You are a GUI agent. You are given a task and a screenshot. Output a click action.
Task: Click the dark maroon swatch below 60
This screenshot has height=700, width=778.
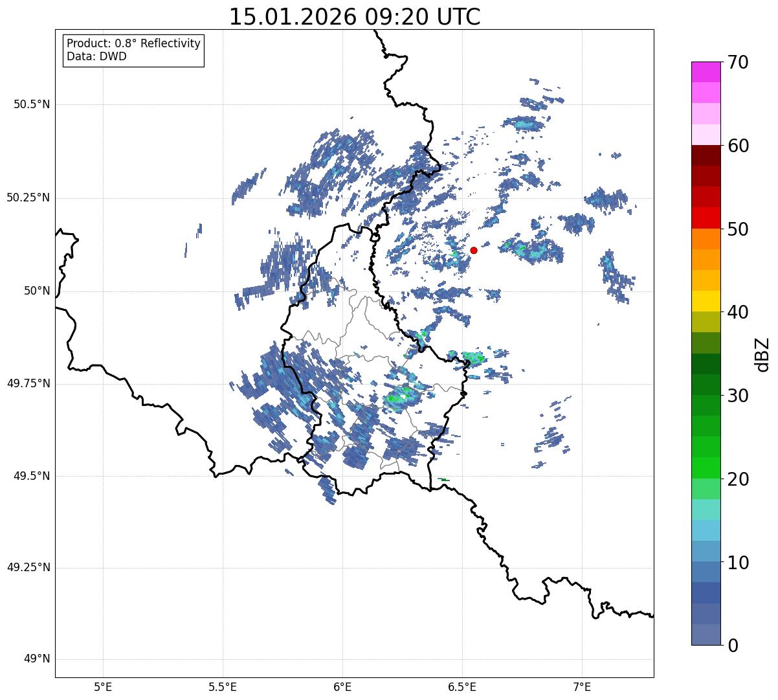pyautogui.click(x=706, y=155)
